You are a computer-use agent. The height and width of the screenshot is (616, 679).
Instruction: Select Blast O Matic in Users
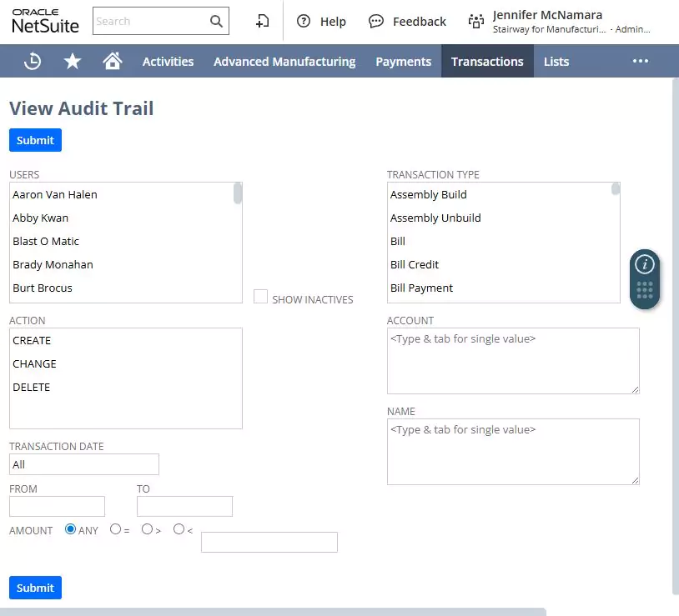(x=121, y=242)
